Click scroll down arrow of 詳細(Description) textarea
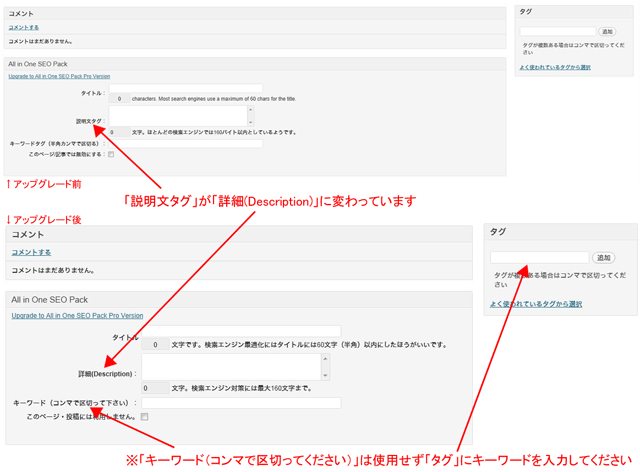Viewport: 640px width, 472px height. [325, 375]
